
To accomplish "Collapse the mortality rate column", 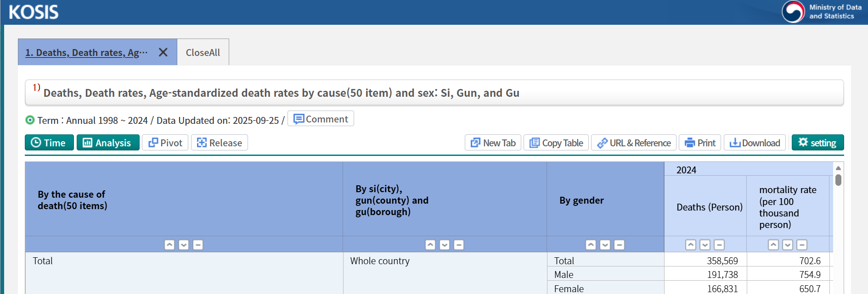I will [802, 245].
